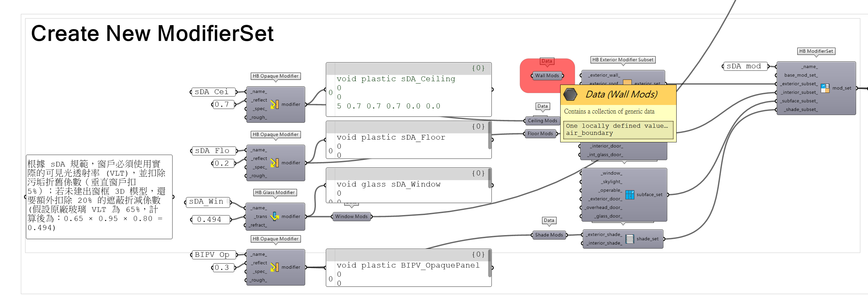Select the _skylight_ input of subface component
Viewport: 868px width, 302px height.
coord(611,182)
